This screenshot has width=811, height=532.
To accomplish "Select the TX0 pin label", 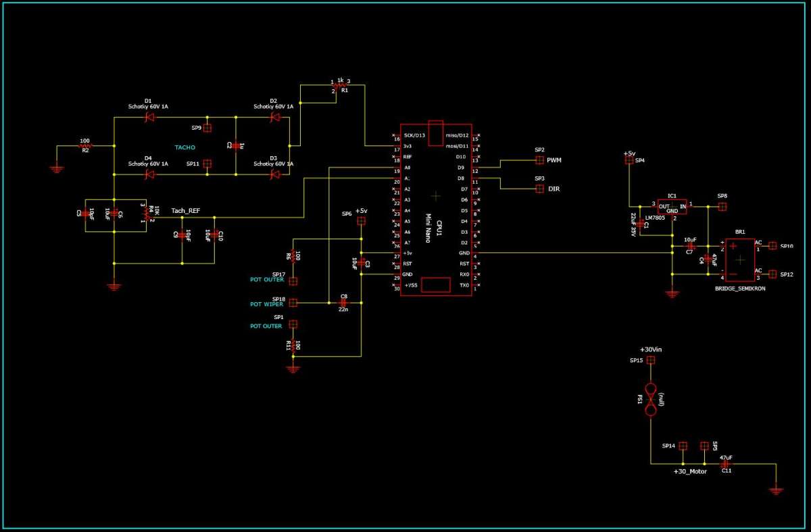I will coord(464,285).
